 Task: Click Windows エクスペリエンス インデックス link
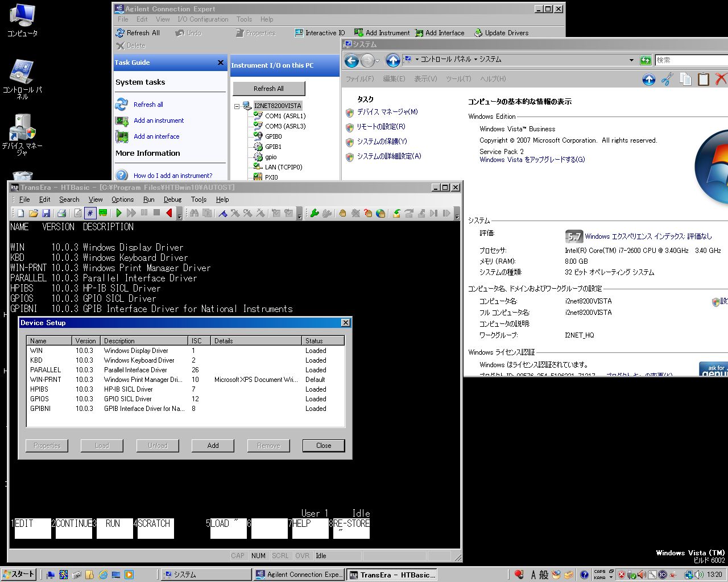[648, 236]
